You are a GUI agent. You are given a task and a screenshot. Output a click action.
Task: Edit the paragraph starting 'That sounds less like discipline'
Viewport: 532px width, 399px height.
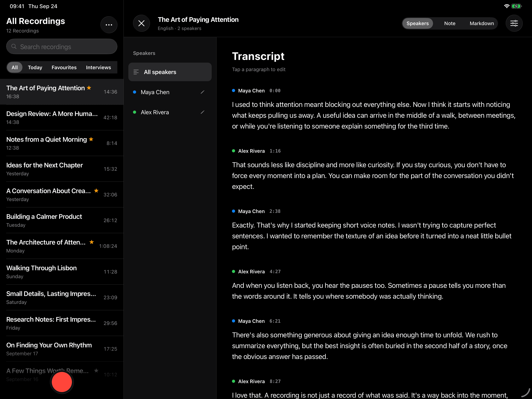coord(373,176)
